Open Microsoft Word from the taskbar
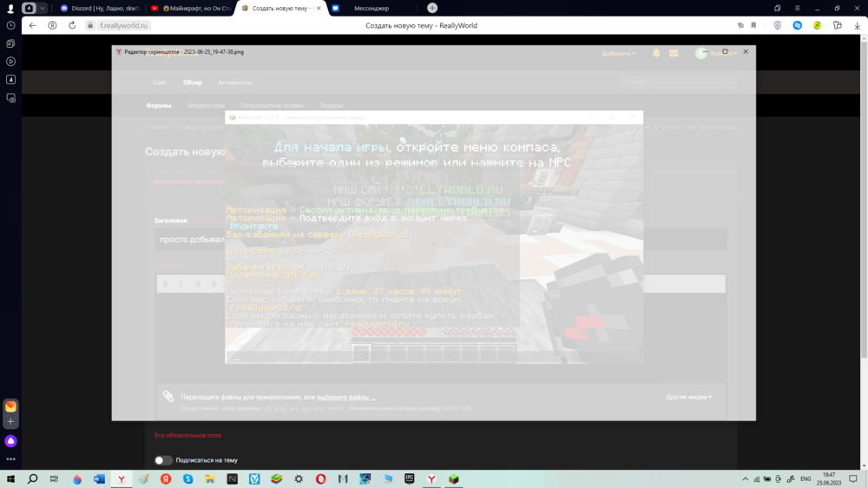This screenshot has width=868, height=488. pyautogui.click(x=99, y=479)
